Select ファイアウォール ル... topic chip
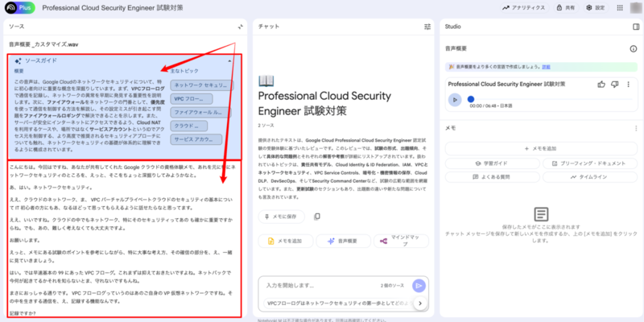 tap(200, 113)
